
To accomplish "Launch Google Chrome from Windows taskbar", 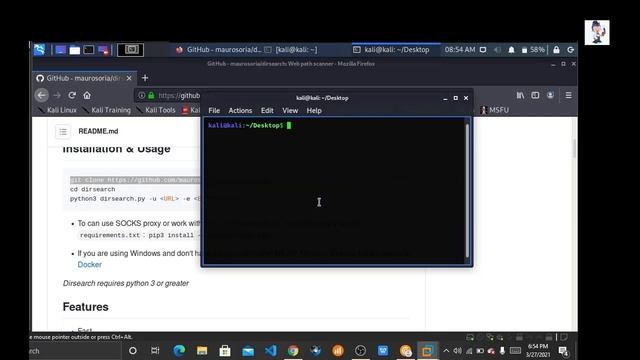I will (x=293, y=351).
